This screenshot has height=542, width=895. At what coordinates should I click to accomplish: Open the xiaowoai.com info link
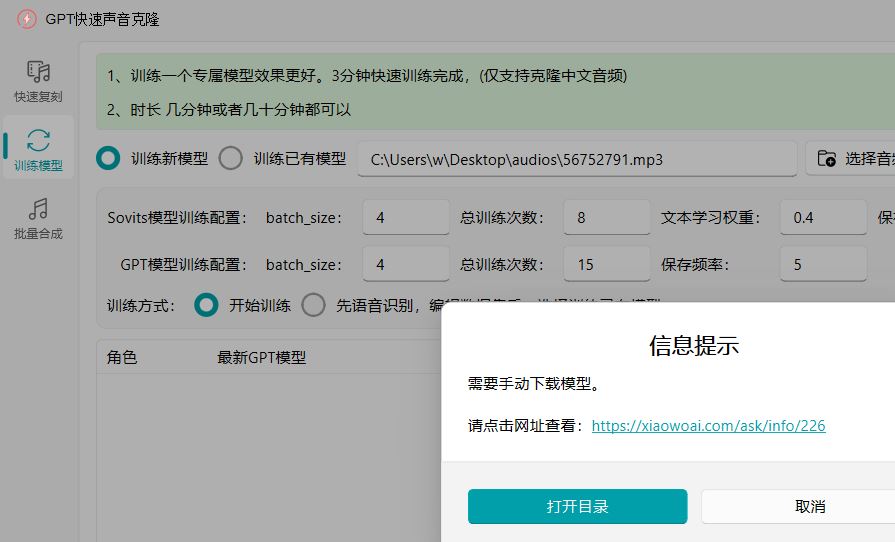click(x=708, y=425)
